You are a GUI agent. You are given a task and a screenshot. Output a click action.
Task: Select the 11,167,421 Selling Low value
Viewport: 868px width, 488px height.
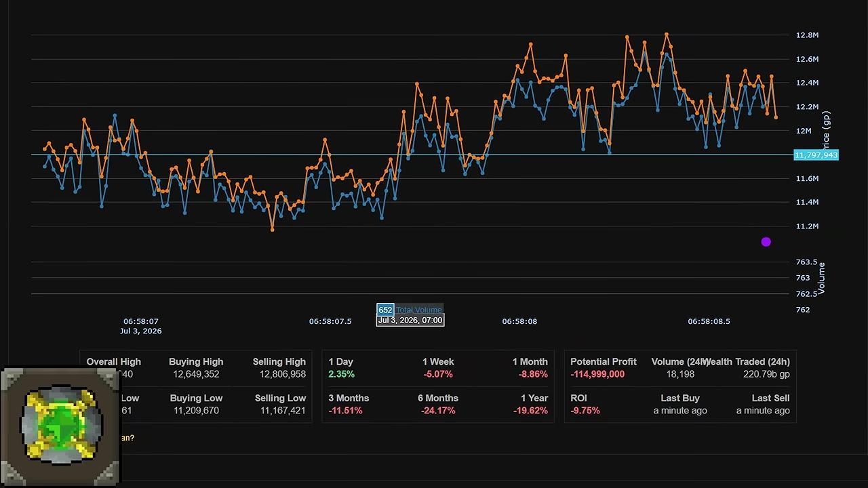point(283,411)
